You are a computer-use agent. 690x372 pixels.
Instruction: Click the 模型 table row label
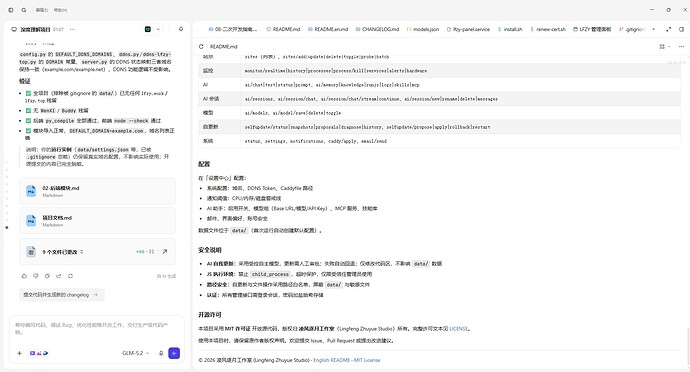pos(208,113)
